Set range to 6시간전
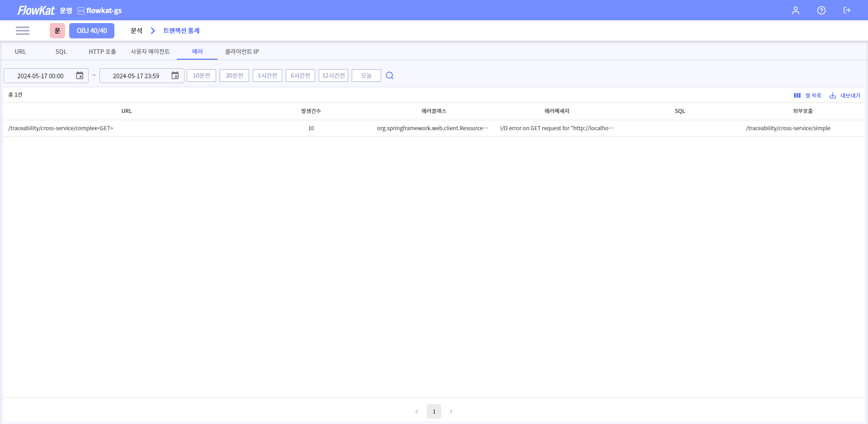The image size is (868, 424). pyautogui.click(x=300, y=75)
